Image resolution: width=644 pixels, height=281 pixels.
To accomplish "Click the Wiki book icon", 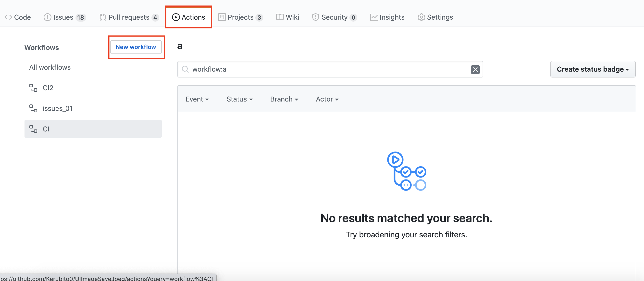I will [280, 17].
